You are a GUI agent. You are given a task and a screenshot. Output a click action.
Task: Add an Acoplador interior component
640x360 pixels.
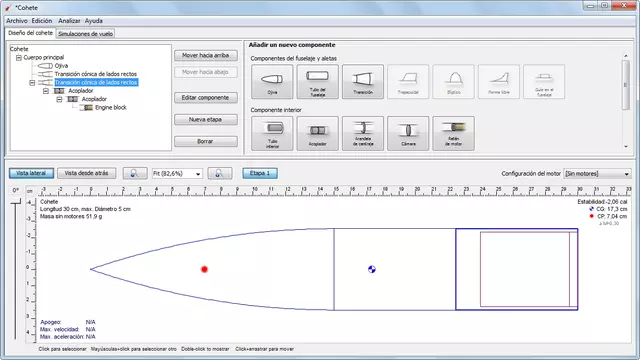[x=318, y=133]
